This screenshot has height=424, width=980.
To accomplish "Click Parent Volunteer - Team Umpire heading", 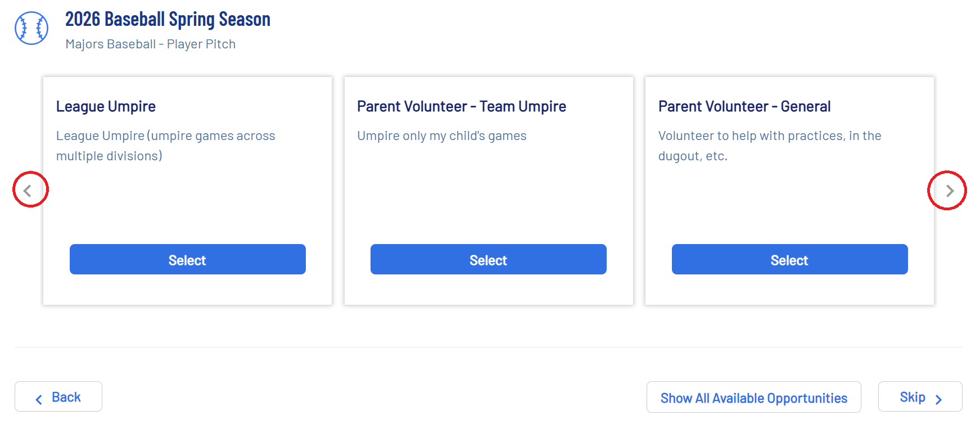I will (461, 106).
